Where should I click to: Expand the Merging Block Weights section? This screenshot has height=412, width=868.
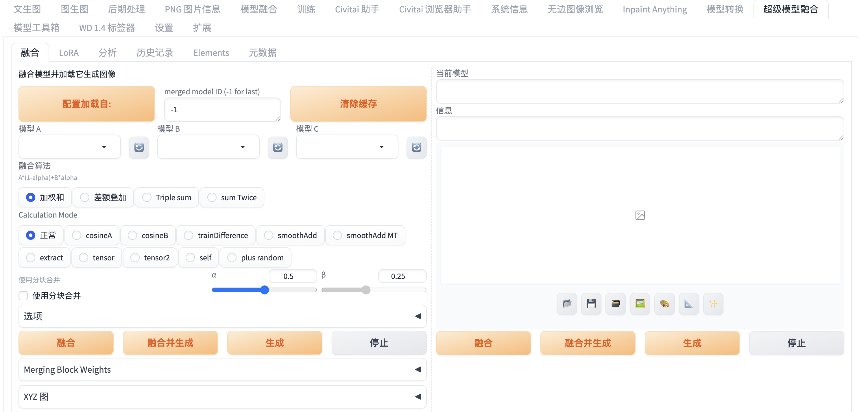(x=222, y=369)
